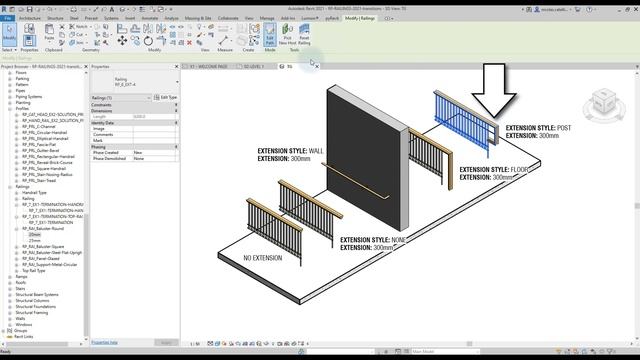The height and width of the screenshot is (360, 640).
Task: Open the Structure ribbon tab
Action: [55, 18]
